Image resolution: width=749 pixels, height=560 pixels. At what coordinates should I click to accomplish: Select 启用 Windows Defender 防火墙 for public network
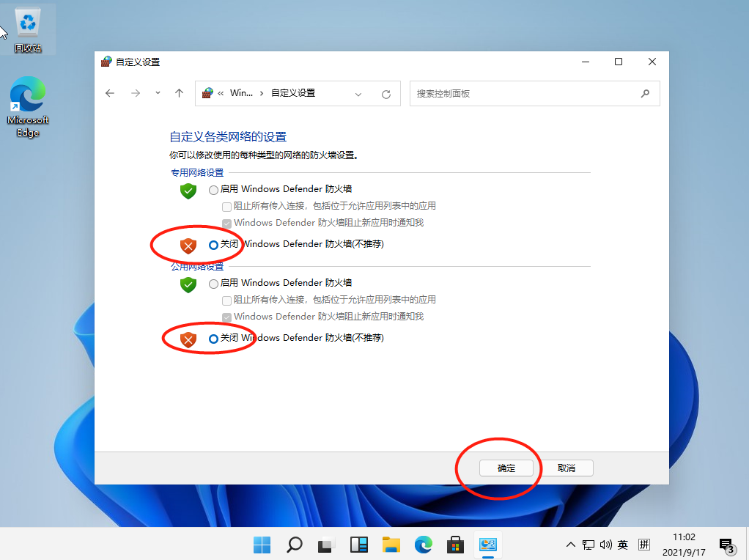213,284
